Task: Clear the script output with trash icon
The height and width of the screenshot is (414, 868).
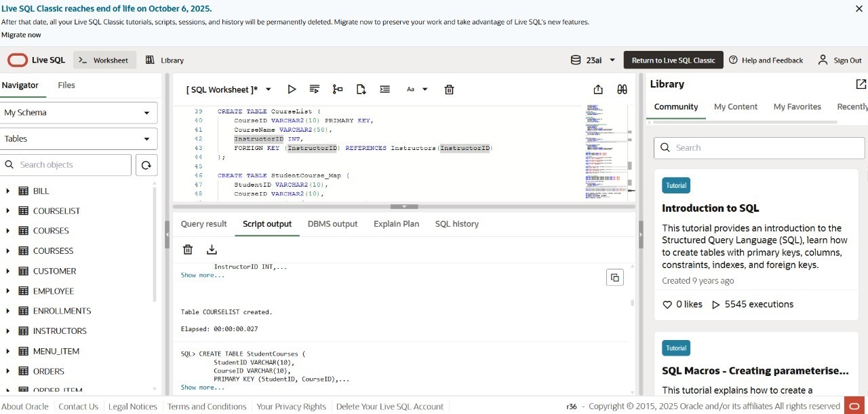Action: (x=188, y=249)
